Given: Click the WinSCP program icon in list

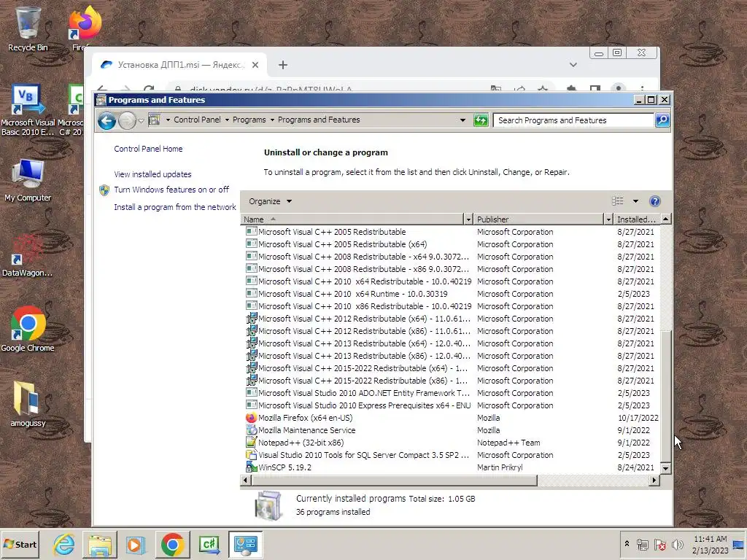Looking at the screenshot, I should pyautogui.click(x=251, y=467).
